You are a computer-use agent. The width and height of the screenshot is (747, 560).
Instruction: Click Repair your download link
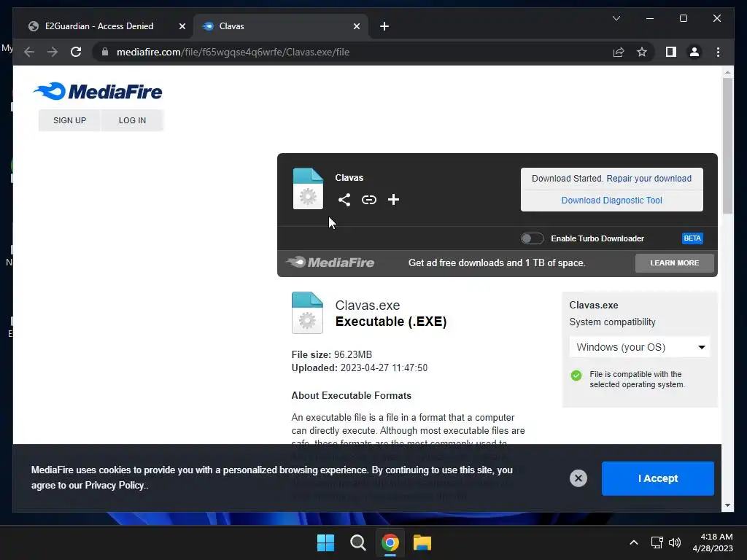coord(649,179)
